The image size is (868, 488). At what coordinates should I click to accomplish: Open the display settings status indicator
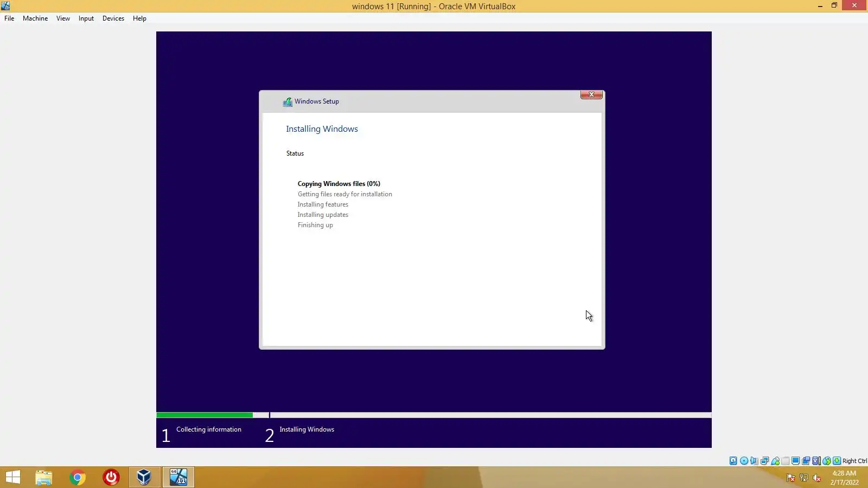pos(796,461)
